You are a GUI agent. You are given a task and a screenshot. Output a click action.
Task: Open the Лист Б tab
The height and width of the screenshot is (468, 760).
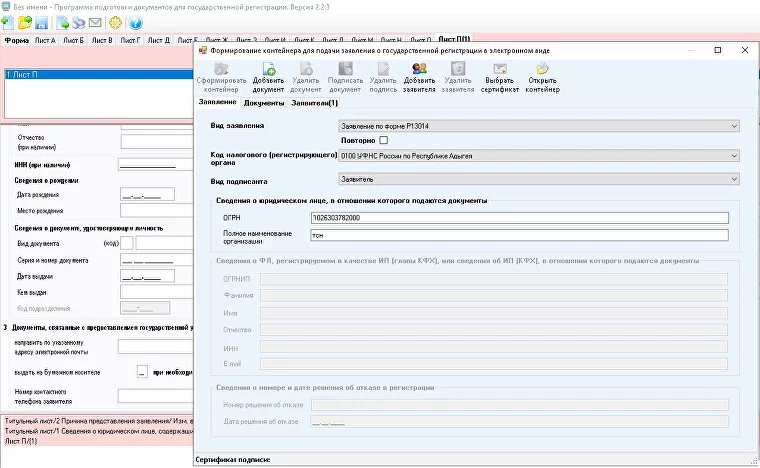click(x=73, y=41)
